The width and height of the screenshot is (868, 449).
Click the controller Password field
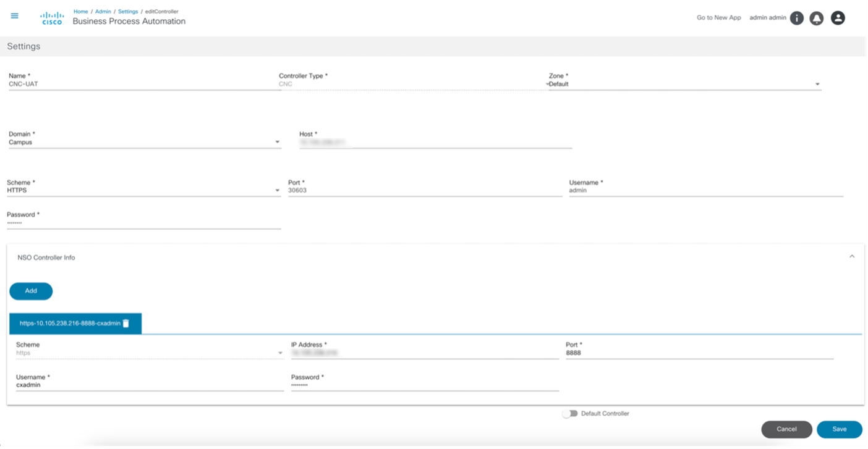pyautogui.click(x=143, y=223)
